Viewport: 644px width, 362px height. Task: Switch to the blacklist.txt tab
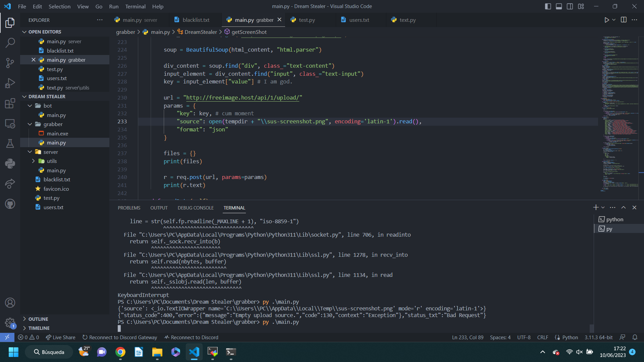tap(196, 20)
